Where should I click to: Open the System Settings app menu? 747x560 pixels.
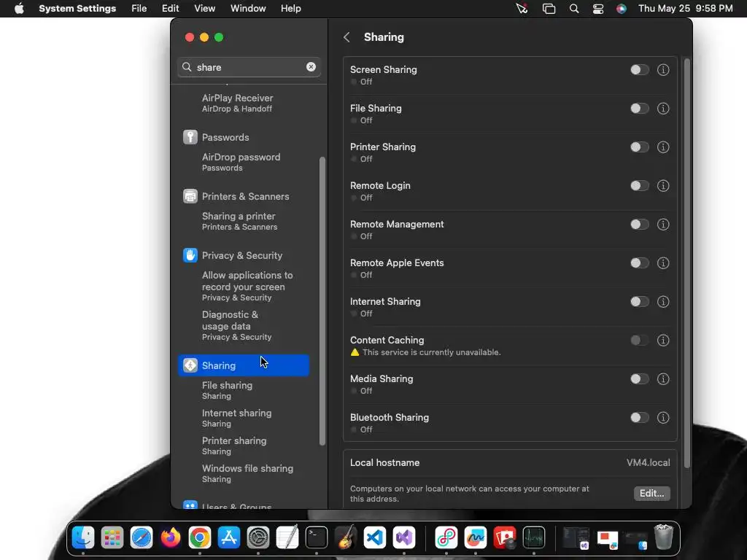click(77, 9)
